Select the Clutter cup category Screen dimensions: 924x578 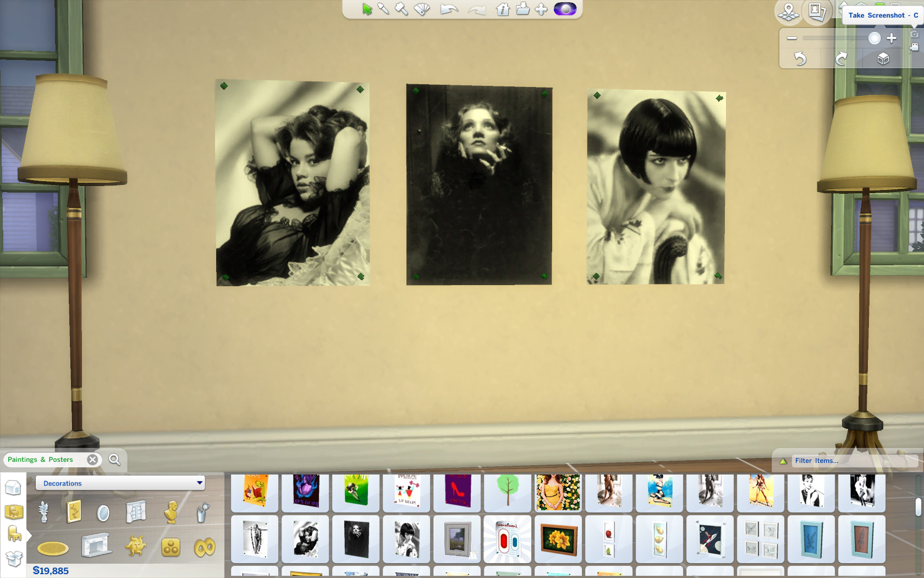[203, 512]
